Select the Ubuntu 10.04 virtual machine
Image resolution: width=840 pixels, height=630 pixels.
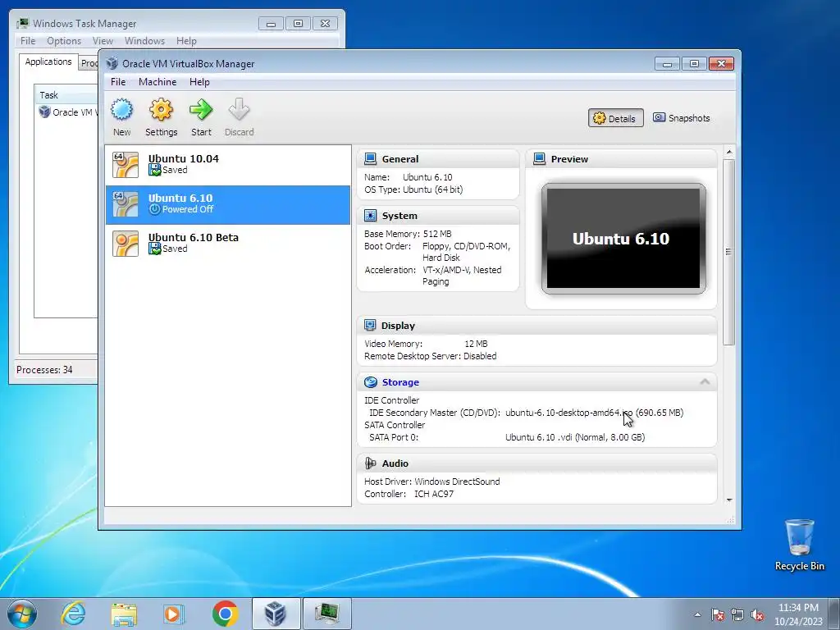click(228, 164)
